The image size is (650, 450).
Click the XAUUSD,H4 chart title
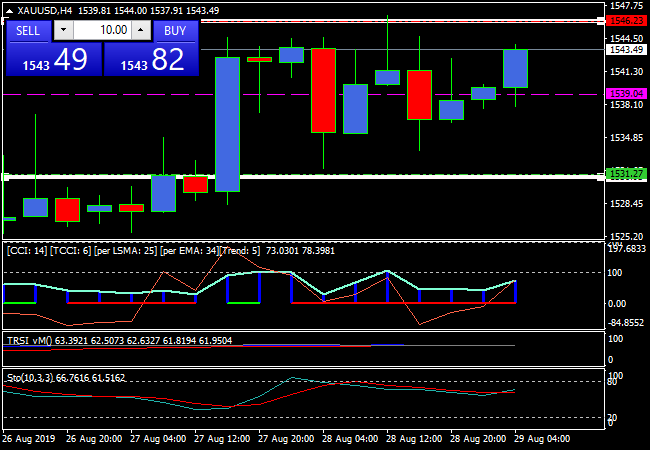pos(46,10)
